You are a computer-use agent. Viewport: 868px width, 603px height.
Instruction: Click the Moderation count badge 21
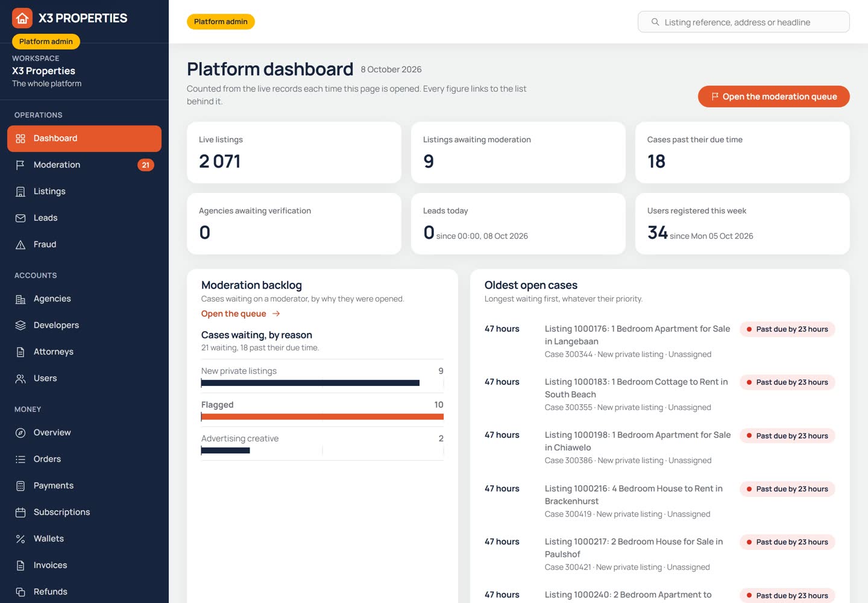click(146, 165)
